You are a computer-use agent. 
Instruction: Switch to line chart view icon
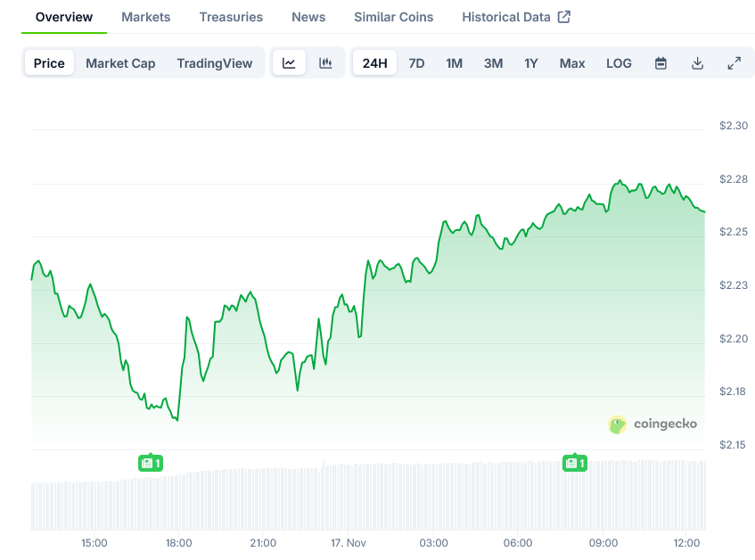289,63
